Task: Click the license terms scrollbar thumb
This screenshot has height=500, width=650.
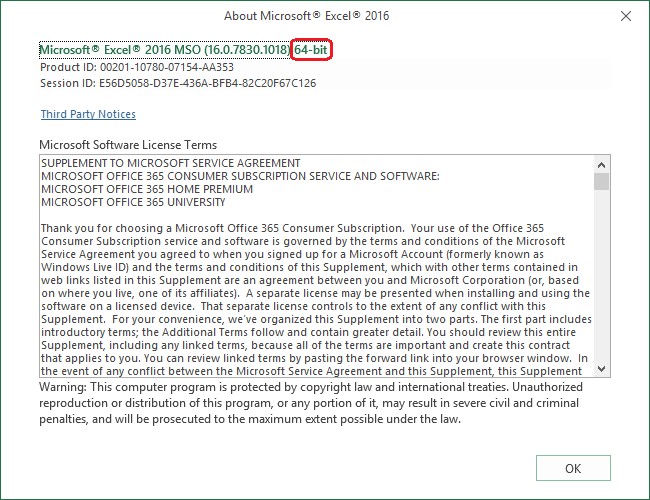Action: (x=601, y=182)
